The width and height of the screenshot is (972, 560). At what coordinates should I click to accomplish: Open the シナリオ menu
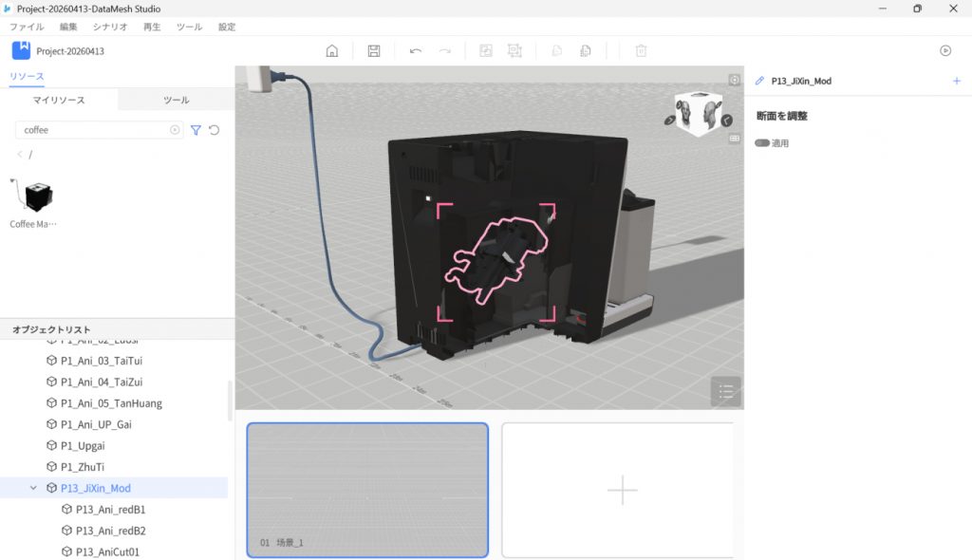[110, 28]
